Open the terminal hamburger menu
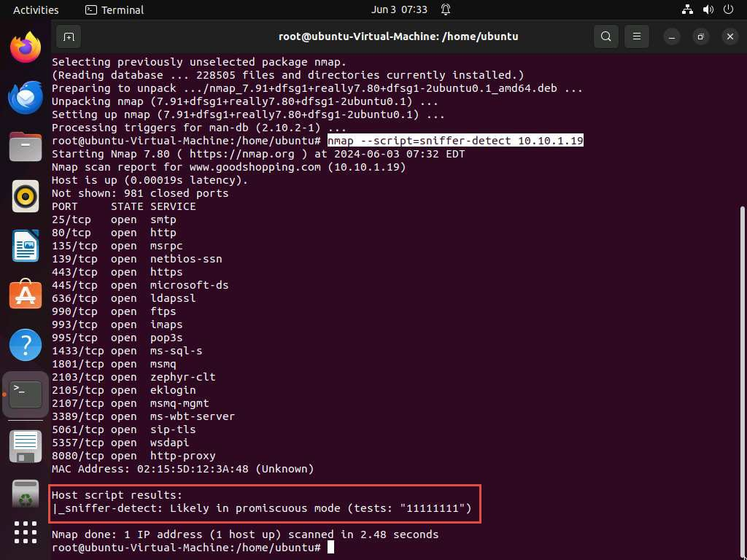Screen dimensions: 747x560 coord(637,36)
